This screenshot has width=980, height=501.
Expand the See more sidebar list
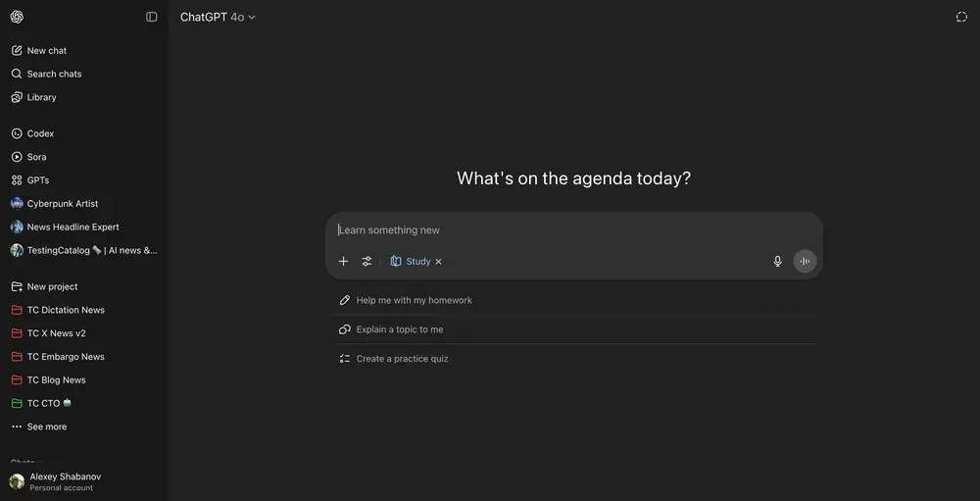46,427
